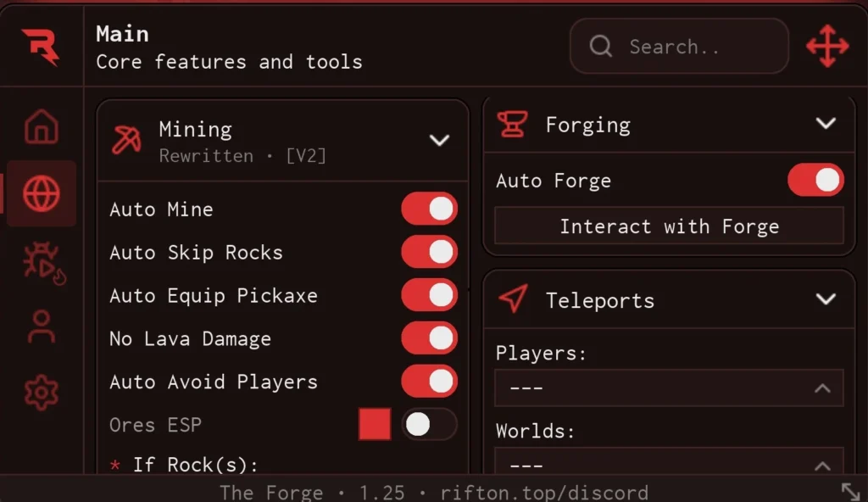Click the red R logo
868x502 pixels.
pyautogui.click(x=38, y=47)
